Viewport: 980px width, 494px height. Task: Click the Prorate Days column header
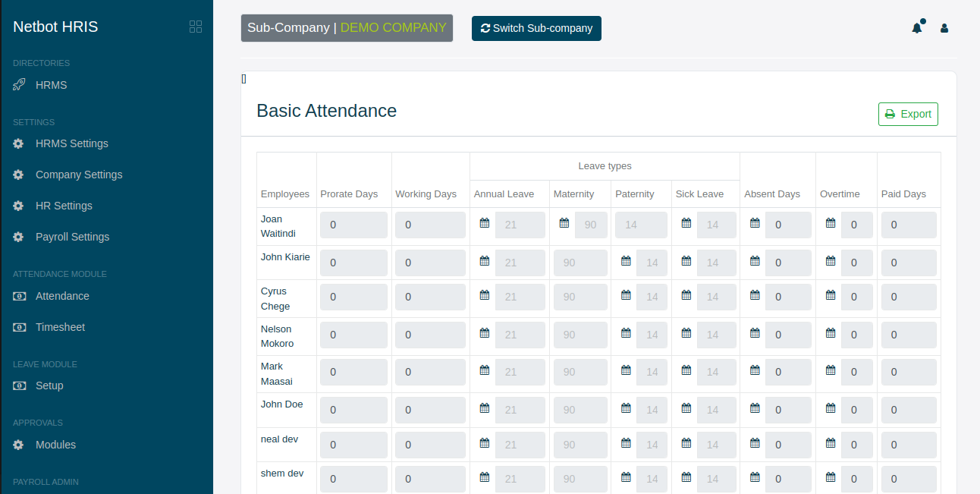349,194
